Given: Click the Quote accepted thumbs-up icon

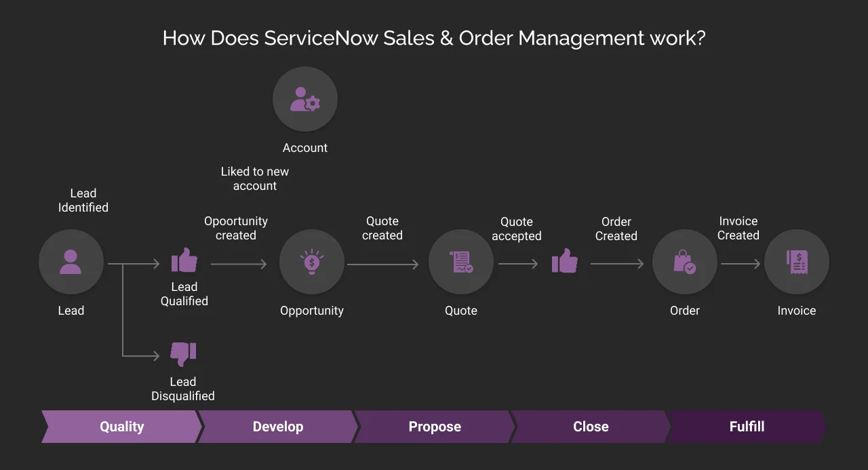Looking at the screenshot, I should point(565,263).
